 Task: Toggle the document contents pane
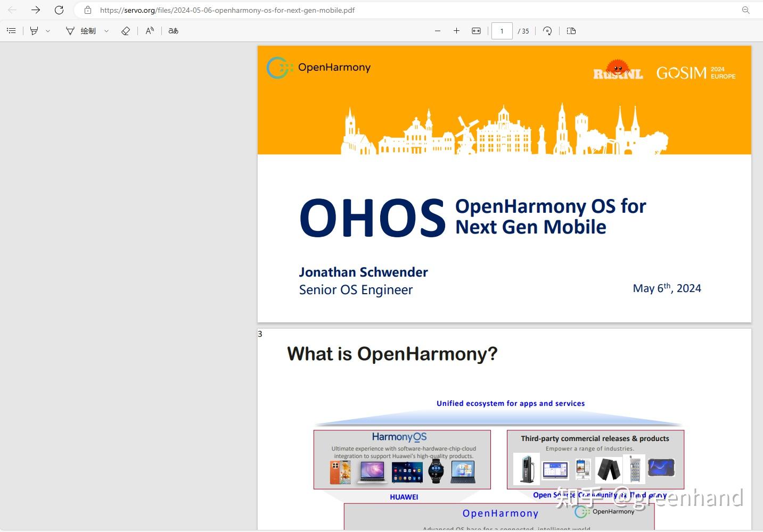pos(11,30)
